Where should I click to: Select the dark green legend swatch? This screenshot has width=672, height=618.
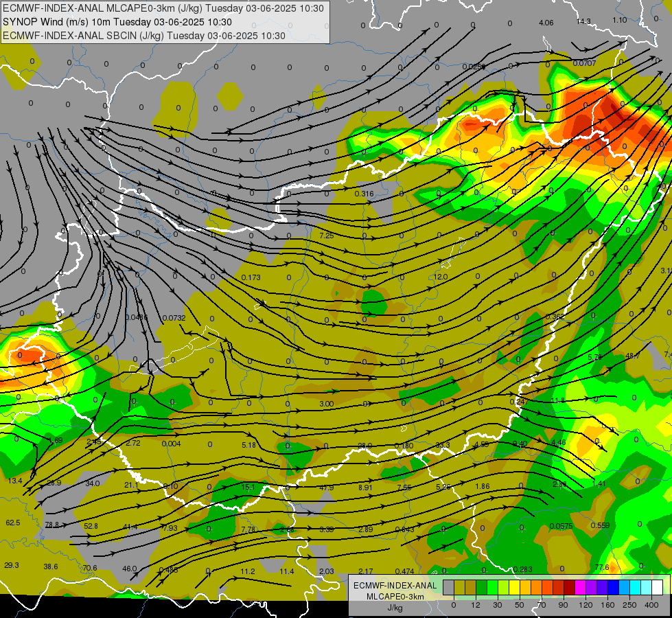coord(482,587)
